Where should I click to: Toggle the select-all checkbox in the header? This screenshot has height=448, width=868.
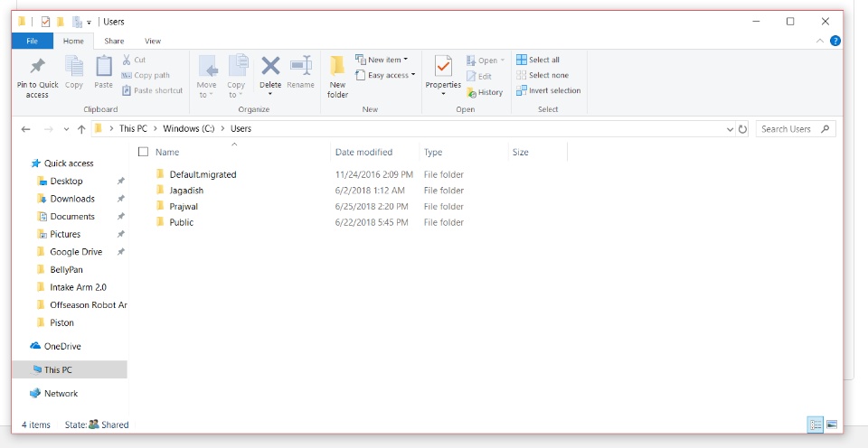pos(144,152)
